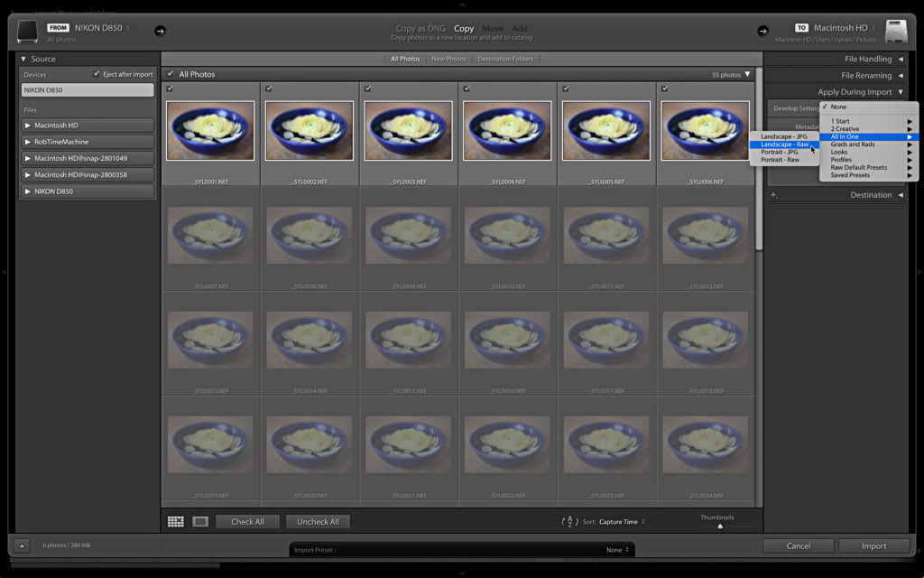Open the TO Macintosh HD destination dropdown
The image size is (924, 578).
point(844,28)
